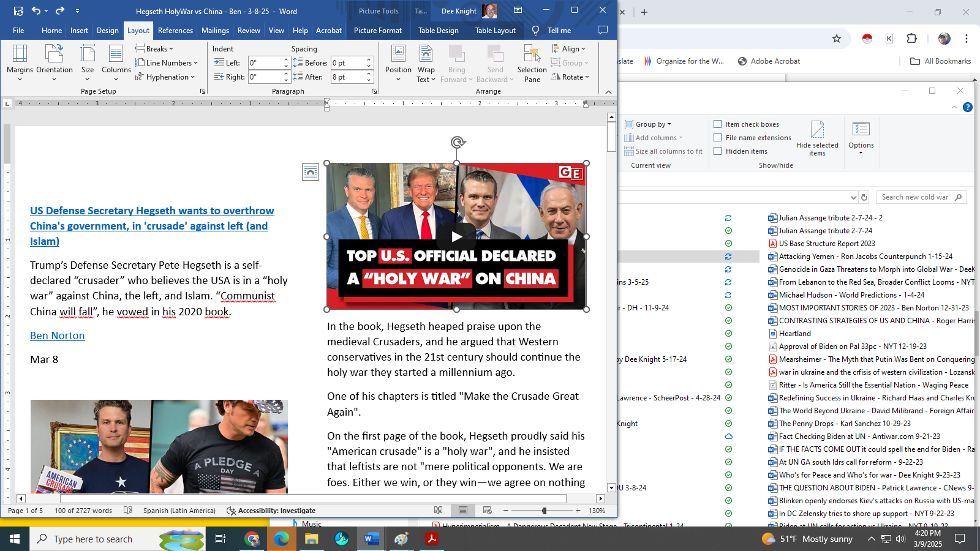Viewport: 980px width, 551px height.
Task: Click the Indent Left input field
Action: (x=265, y=62)
